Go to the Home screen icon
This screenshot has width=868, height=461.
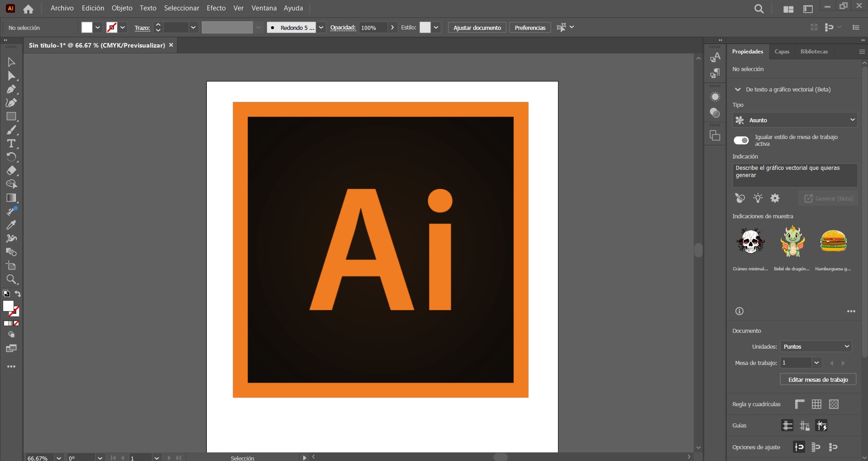coord(28,9)
